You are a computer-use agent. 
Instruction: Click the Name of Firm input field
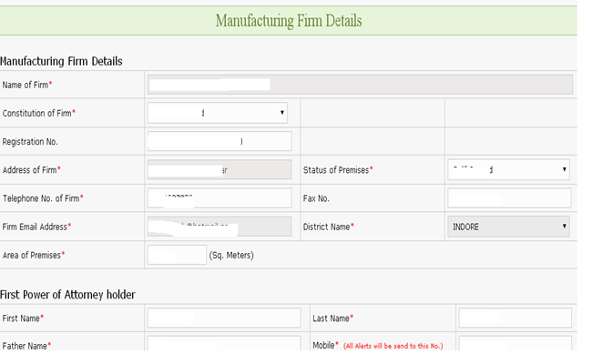point(360,85)
